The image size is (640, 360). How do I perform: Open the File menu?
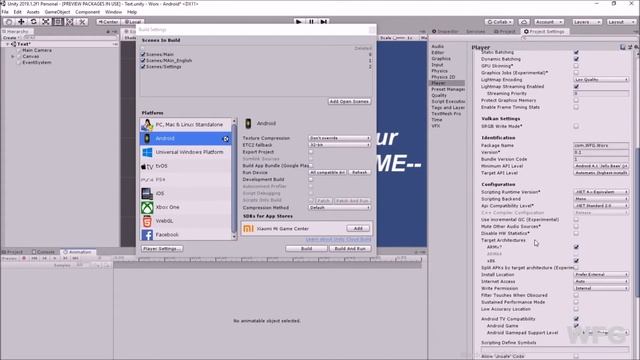5,12
